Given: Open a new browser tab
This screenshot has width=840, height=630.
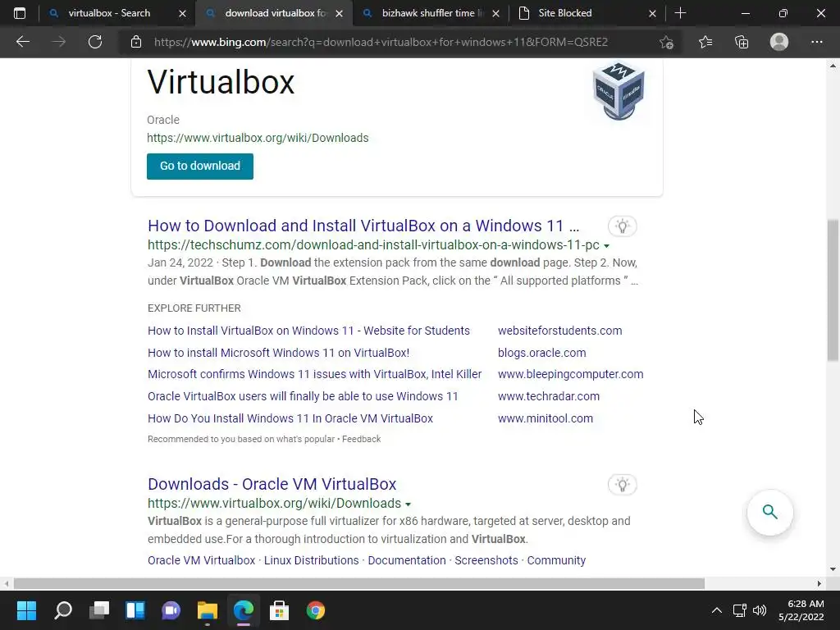Looking at the screenshot, I should (x=680, y=13).
